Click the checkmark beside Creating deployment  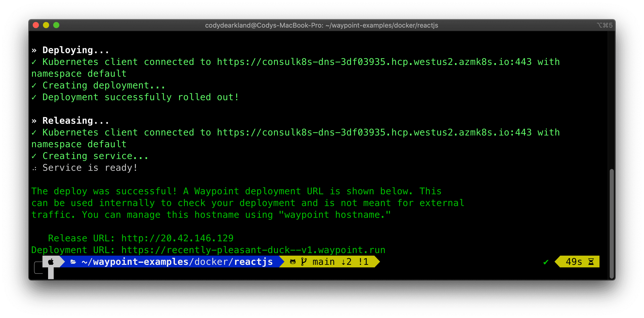tap(34, 86)
